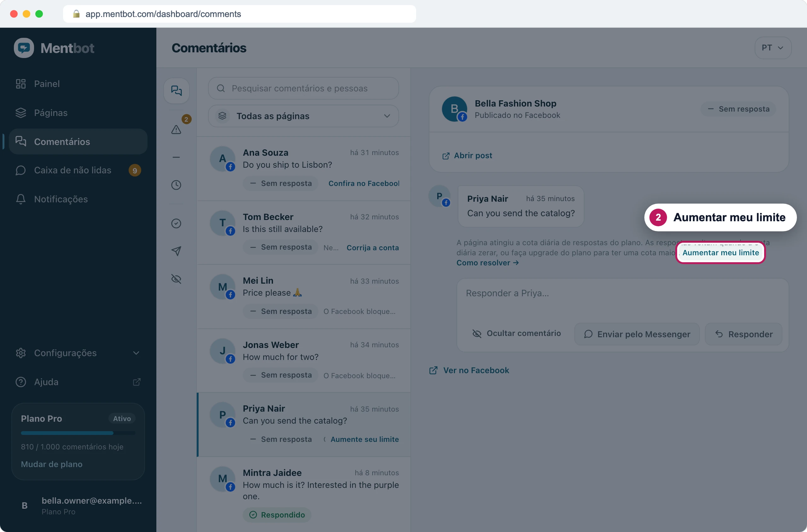807x532 pixels.
Task: Select the replied checkmark filter icon
Action: click(177, 223)
